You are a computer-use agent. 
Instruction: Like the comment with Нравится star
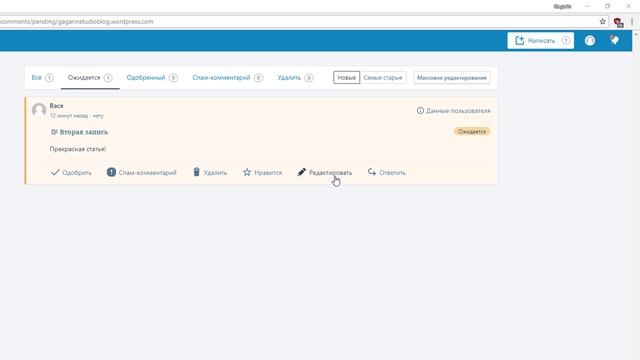coord(262,173)
